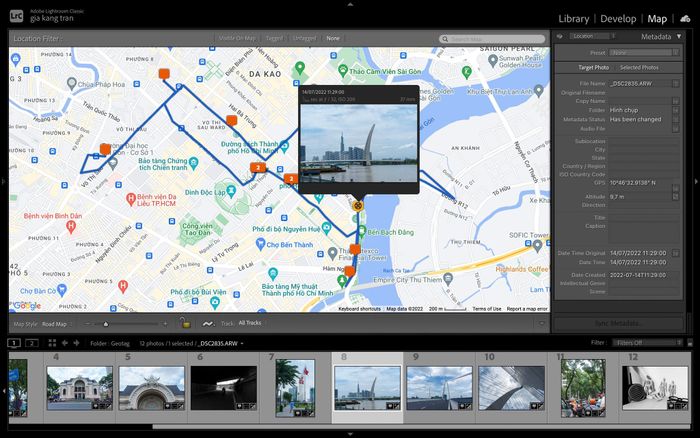Select the Map module tab
700x438 pixels.
[657, 19]
